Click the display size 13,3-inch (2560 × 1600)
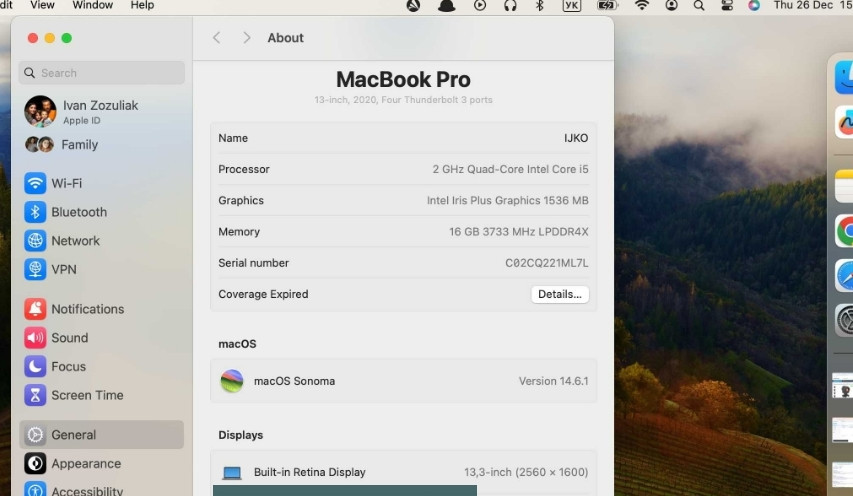The height and width of the screenshot is (496, 853). [526, 472]
